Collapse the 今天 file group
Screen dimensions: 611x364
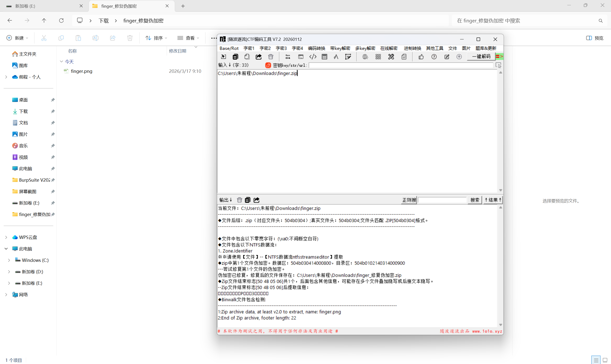(62, 62)
